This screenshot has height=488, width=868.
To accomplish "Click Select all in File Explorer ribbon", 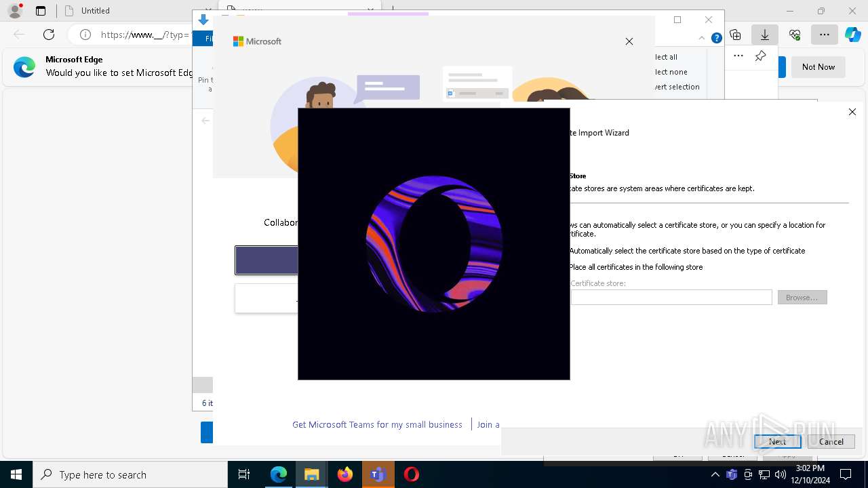I will pos(665,57).
